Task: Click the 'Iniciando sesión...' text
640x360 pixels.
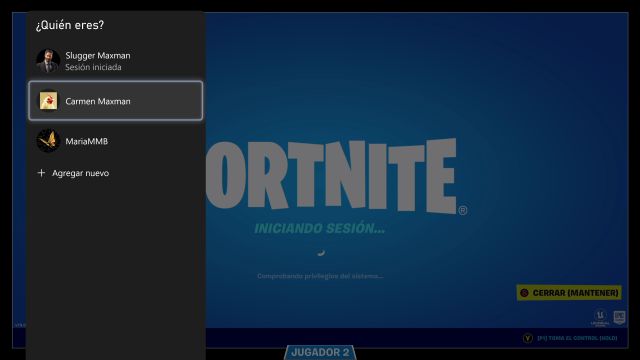Action: pyautogui.click(x=320, y=228)
